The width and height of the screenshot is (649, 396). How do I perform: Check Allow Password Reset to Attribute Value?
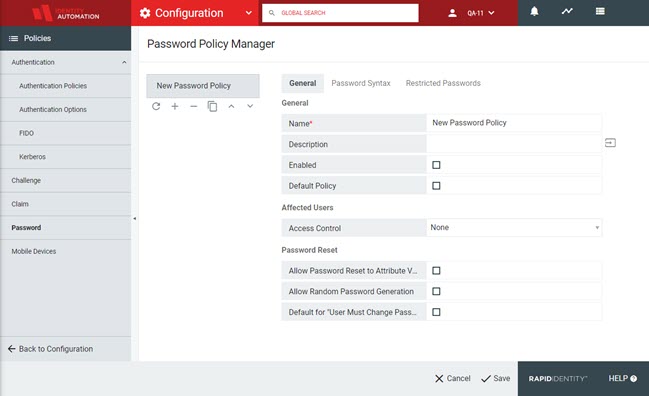point(436,271)
